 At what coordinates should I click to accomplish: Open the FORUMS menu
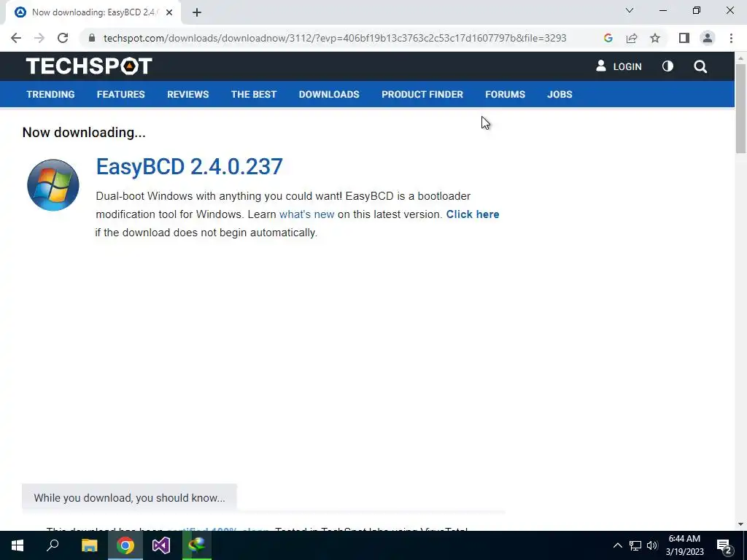(505, 94)
